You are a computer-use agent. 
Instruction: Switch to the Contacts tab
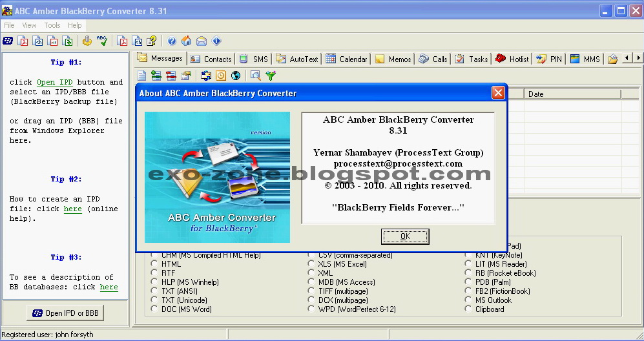[x=211, y=59]
